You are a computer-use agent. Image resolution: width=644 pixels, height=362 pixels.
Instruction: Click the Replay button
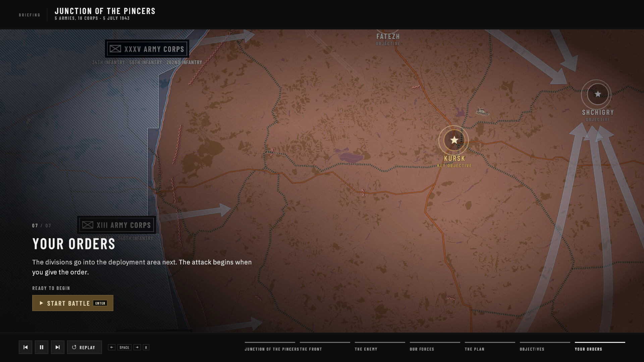coord(85,347)
